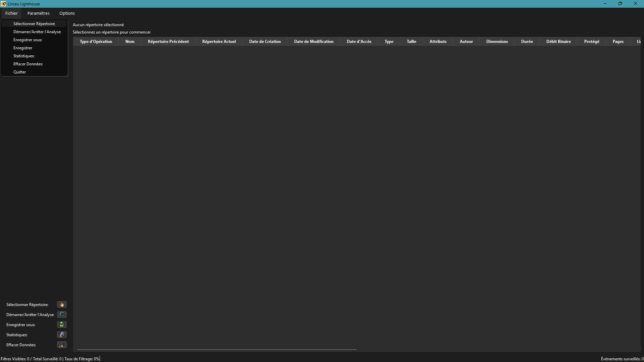Click the green floppy disk save-as icon
The width and height of the screenshot is (644, 362).
(x=62, y=324)
